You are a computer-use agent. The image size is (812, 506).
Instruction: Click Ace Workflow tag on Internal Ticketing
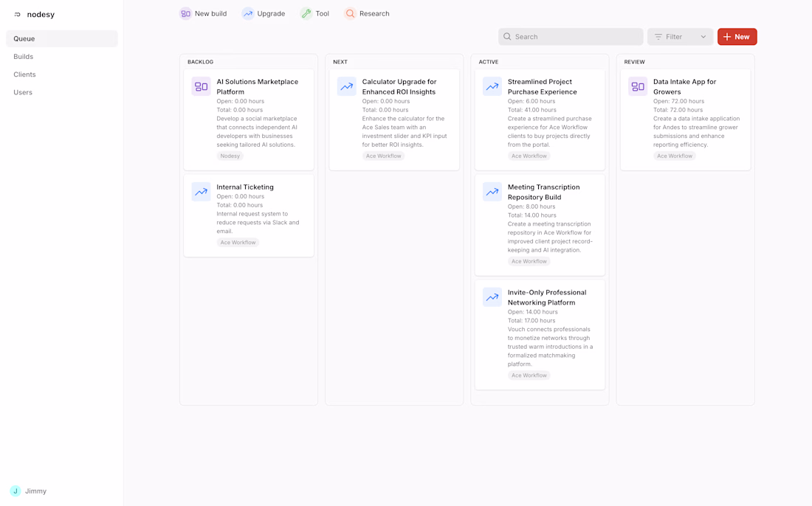point(238,242)
